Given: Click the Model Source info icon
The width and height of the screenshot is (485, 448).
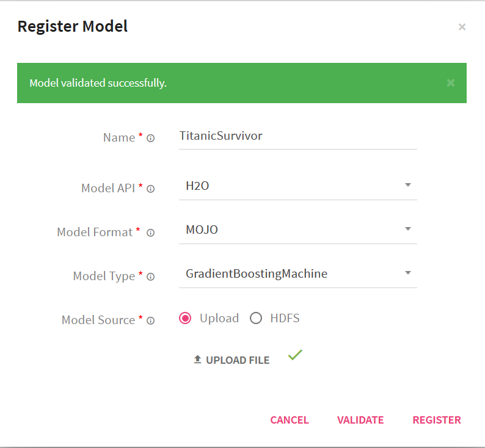Looking at the screenshot, I should click(150, 320).
